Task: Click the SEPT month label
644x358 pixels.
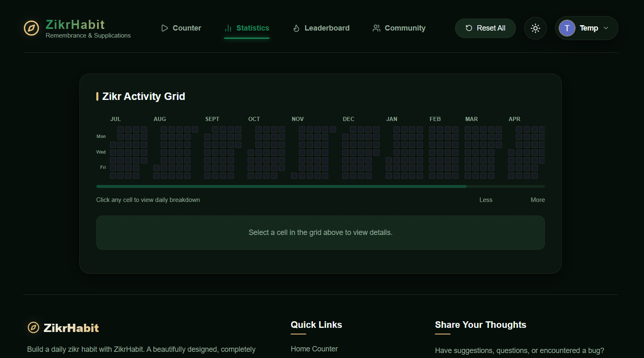Action: pyautogui.click(x=212, y=119)
